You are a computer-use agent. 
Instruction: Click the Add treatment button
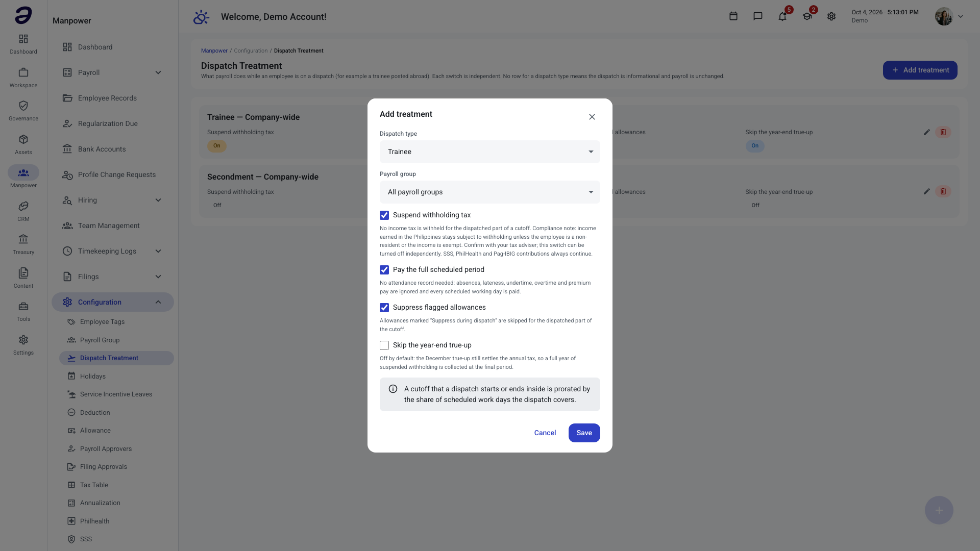point(920,70)
